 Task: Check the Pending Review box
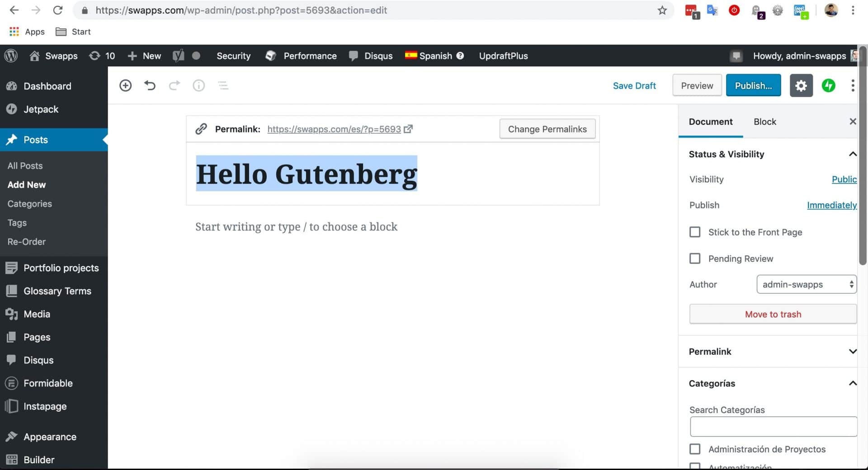[695, 258]
